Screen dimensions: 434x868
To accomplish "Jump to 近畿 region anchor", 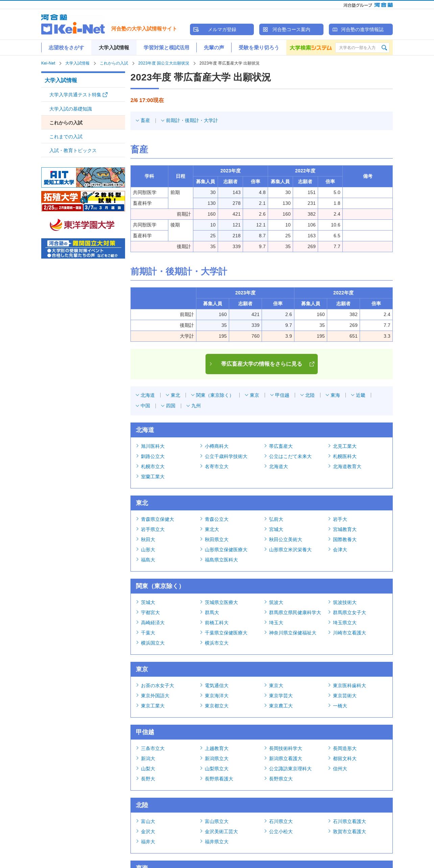I will [358, 395].
